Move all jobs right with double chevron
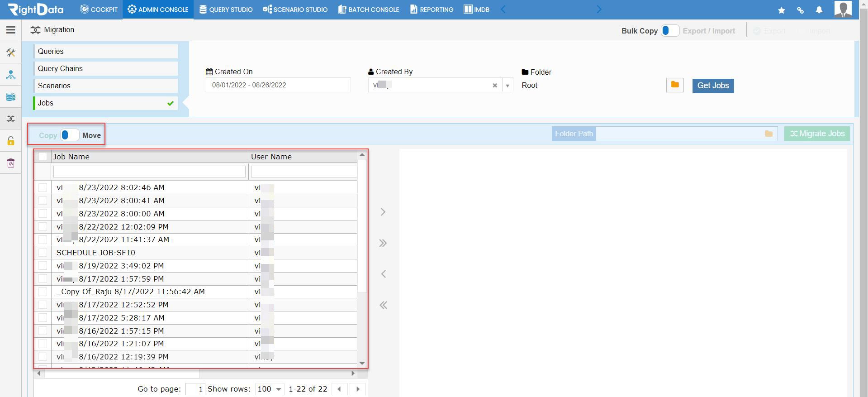The width and height of the screenshot is (868, 397). (383, 243)
